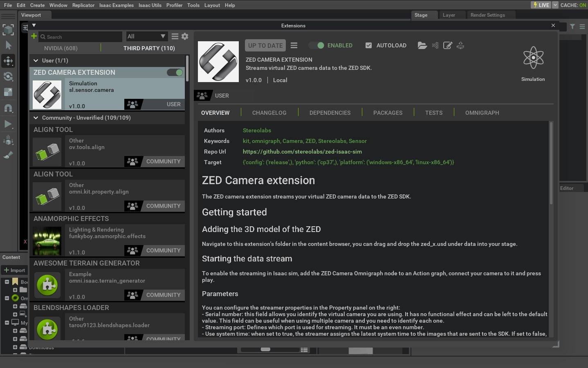Activate the Move tool
The height and width of the screenshot is (368, 588).
click(x=8, y=61)
